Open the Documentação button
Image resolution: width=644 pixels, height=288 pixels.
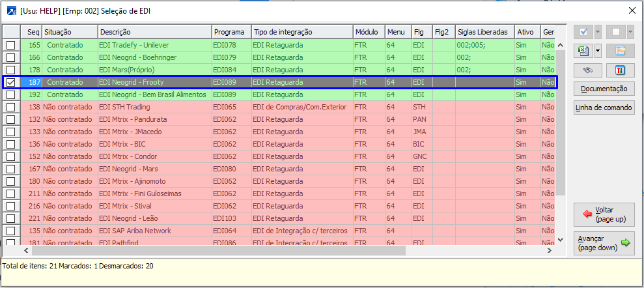pyautogui.click(x=604, y=89)
